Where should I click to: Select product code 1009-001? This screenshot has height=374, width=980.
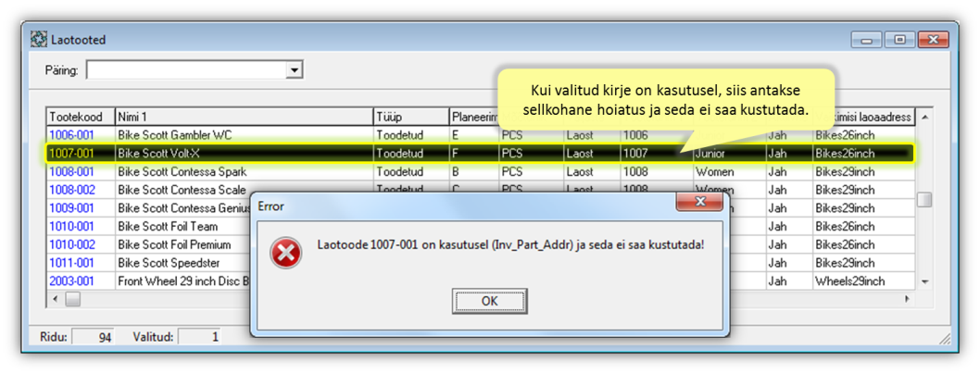(71, 208)
